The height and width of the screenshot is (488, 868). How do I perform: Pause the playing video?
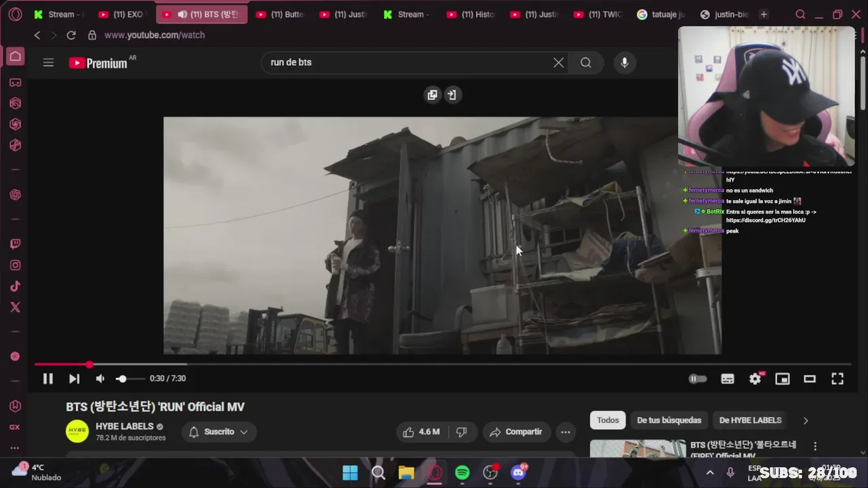48,379
